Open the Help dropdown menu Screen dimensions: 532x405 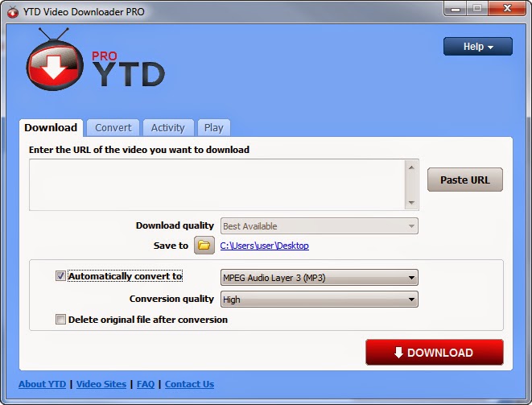(x=478, y=47)
